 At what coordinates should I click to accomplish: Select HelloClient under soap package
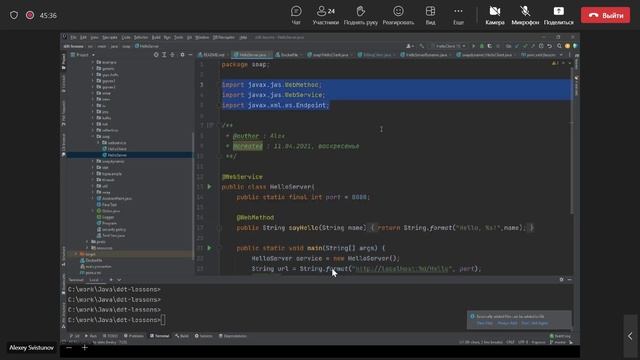[115, 149]
